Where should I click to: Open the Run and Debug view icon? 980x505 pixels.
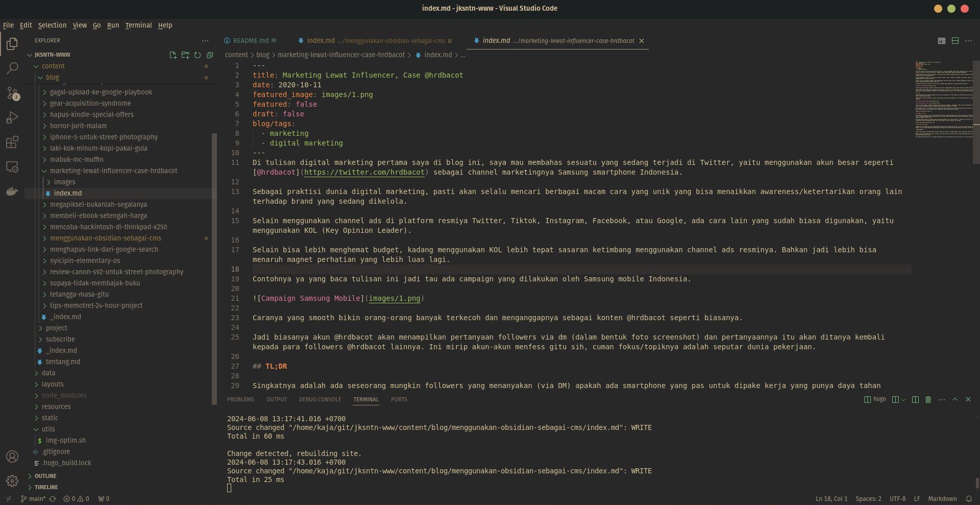pyautogui.click(x=12, y=118)
